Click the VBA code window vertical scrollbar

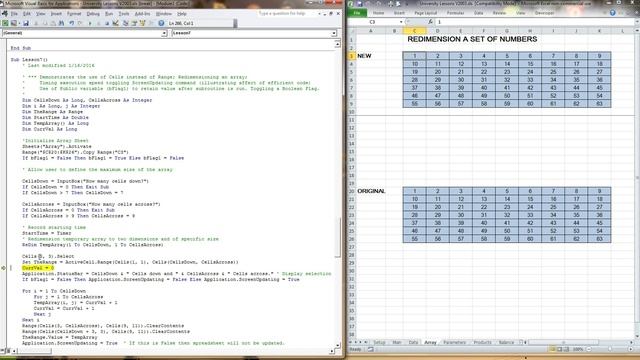tap(338, 194)
